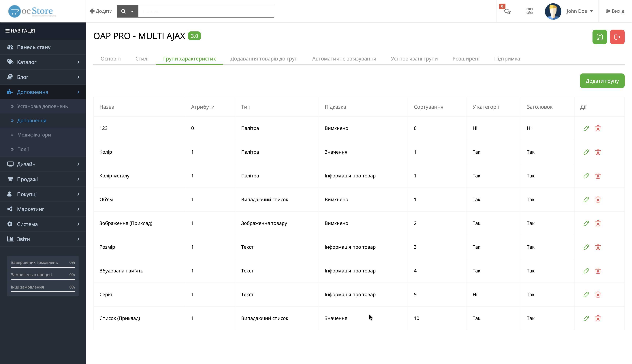Edit the Об'єм group via pencil icon
The height and width of the screenshot is (364, 632).
(586, 200)
